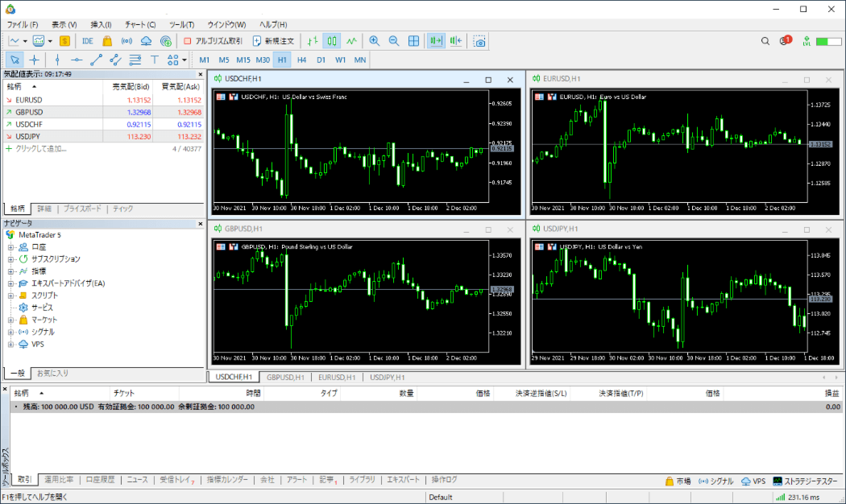
Task: Open the IDE editor icon
Action: pyautogui.click(x=87, y=41)
